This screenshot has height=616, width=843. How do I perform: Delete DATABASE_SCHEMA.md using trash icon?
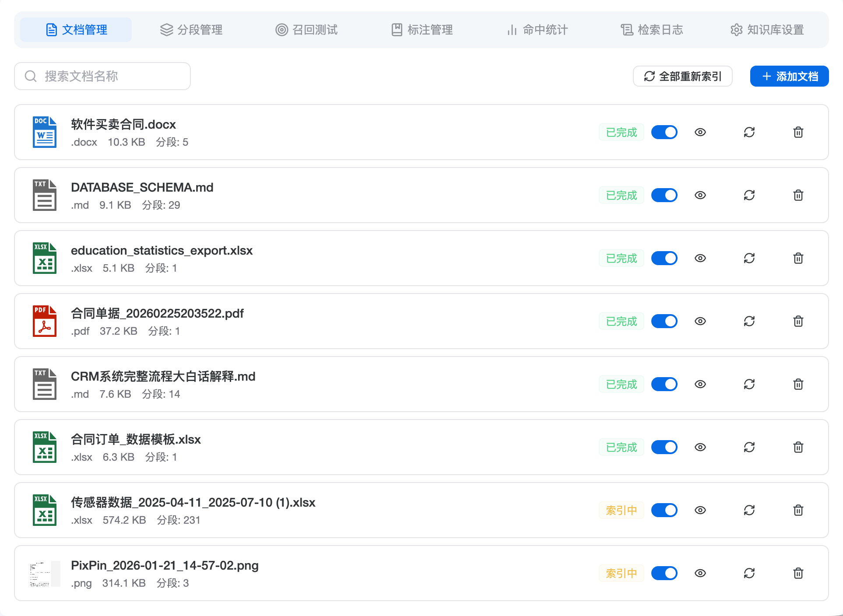point(798,195)
